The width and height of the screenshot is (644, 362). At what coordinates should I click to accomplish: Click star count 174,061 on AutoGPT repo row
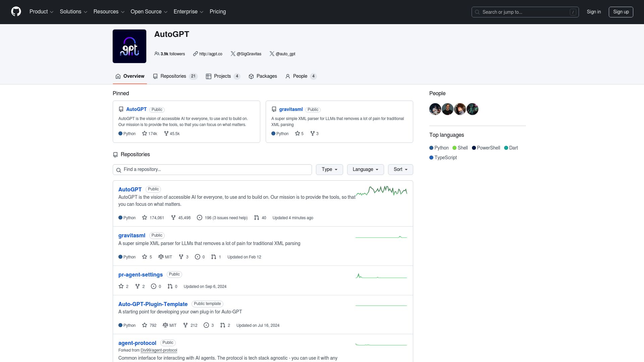coord(153,218)
